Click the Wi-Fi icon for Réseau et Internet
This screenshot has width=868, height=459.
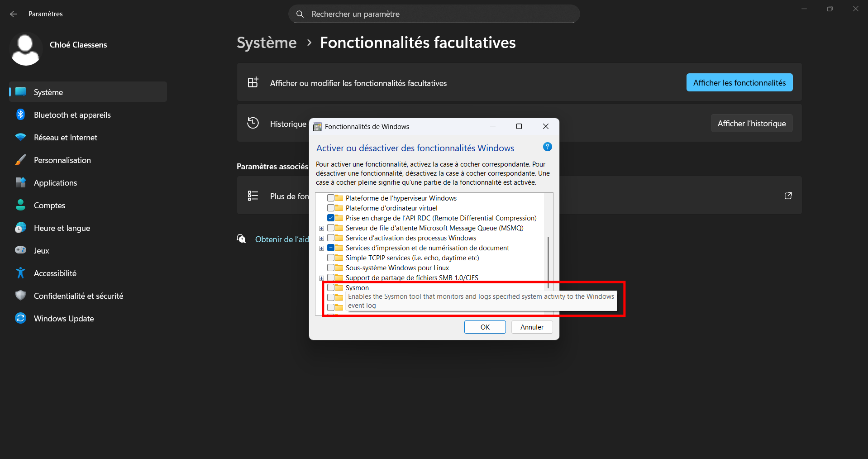[x=21, y=137]
